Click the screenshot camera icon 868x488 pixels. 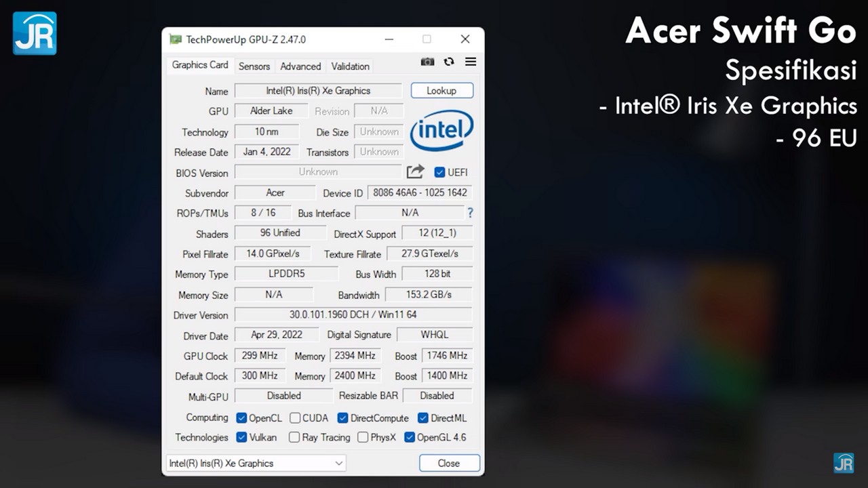(427, 62)
